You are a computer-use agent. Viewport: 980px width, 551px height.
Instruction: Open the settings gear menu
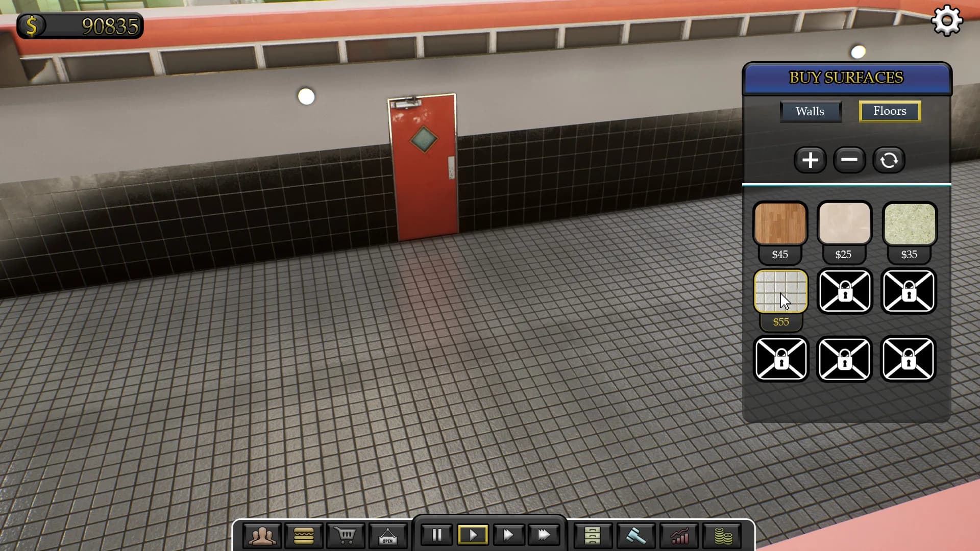(x=947, y=20)
